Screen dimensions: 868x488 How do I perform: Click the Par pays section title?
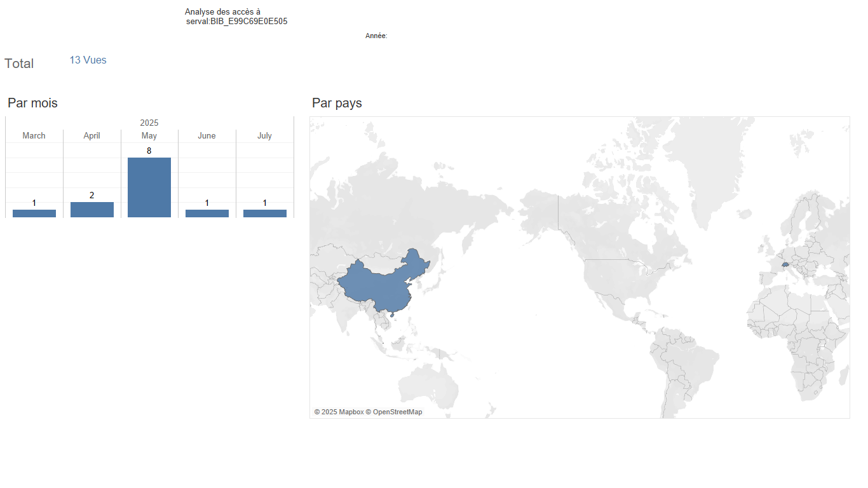pyautogui.click(x=337, y=103)
